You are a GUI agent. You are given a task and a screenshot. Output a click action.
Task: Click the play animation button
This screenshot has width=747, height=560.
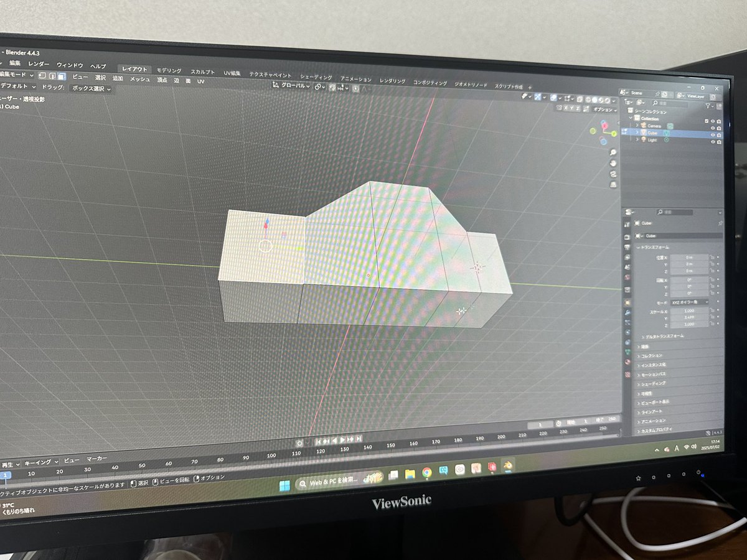pos(342,439)
